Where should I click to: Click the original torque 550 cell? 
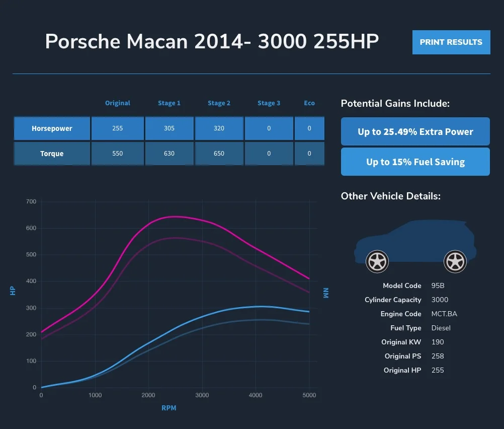[118, 154]
